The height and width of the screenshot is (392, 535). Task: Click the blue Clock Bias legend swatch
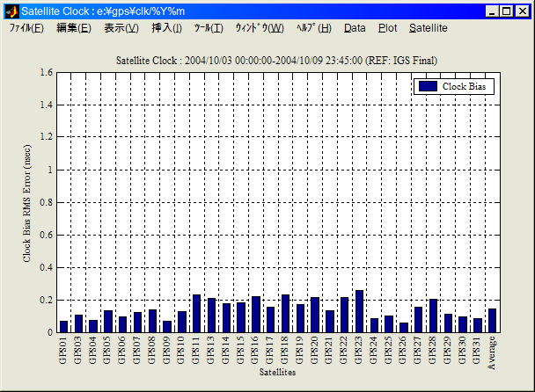pos(428,87)
